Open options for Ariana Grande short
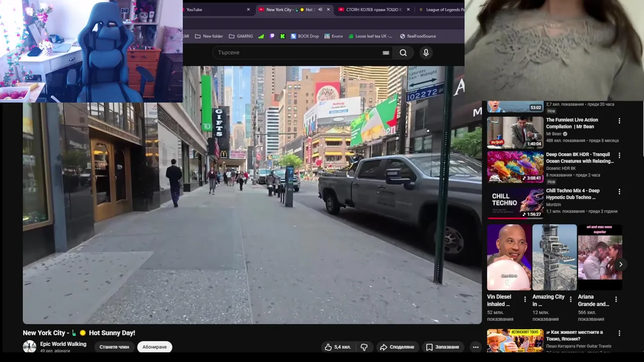Screen dimensions: 644x362 [x=616, y=299]
